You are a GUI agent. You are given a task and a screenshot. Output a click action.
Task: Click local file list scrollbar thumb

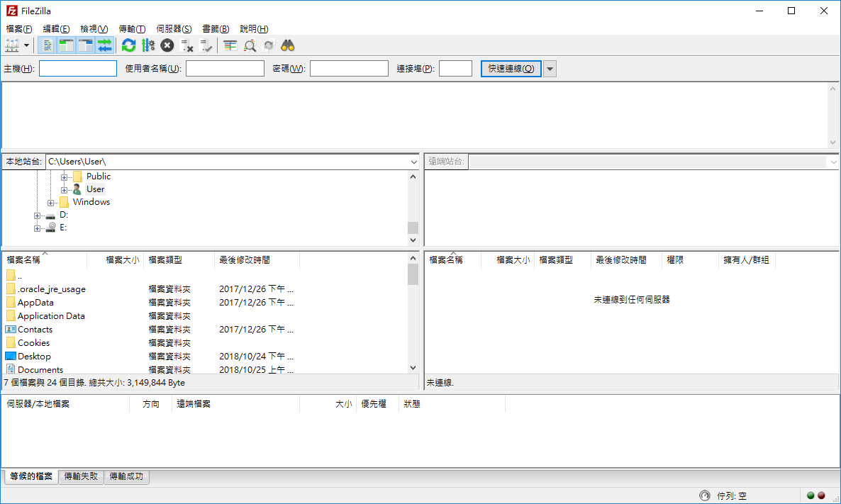[x=413, y=274]
